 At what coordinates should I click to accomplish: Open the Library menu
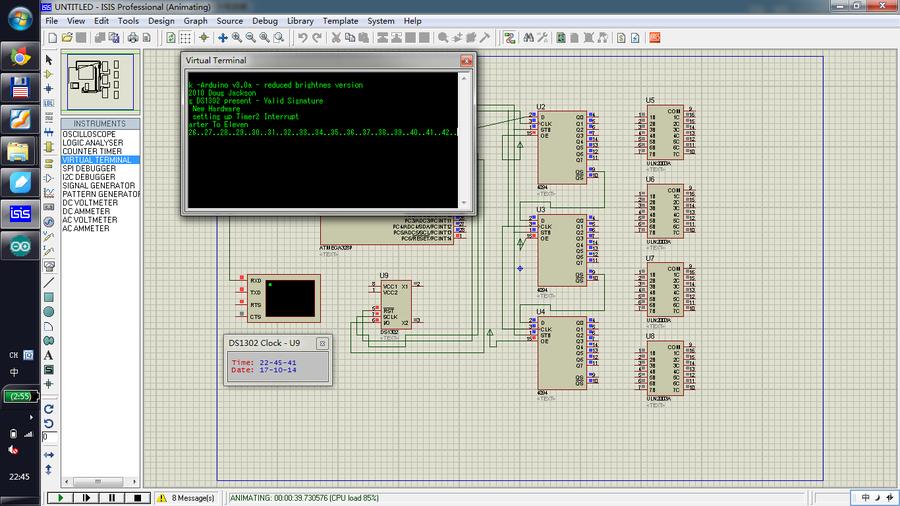coord(300,21)
